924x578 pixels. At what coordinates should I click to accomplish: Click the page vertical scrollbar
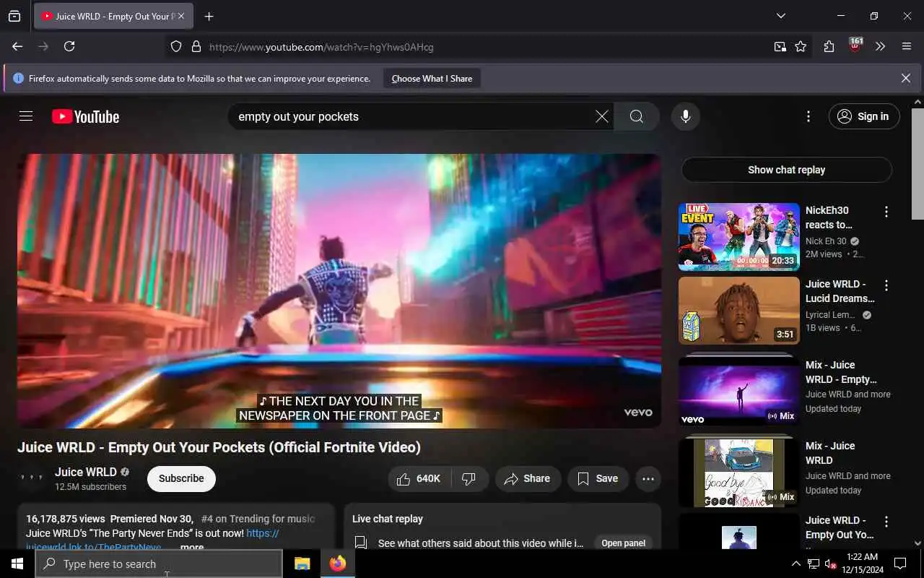click(918, 163)
